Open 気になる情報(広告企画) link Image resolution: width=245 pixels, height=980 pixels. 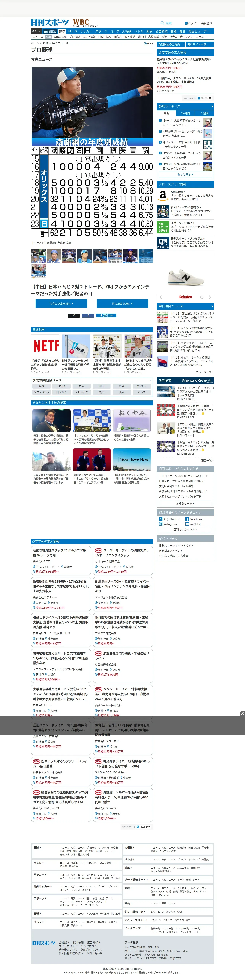pos(174,556)
